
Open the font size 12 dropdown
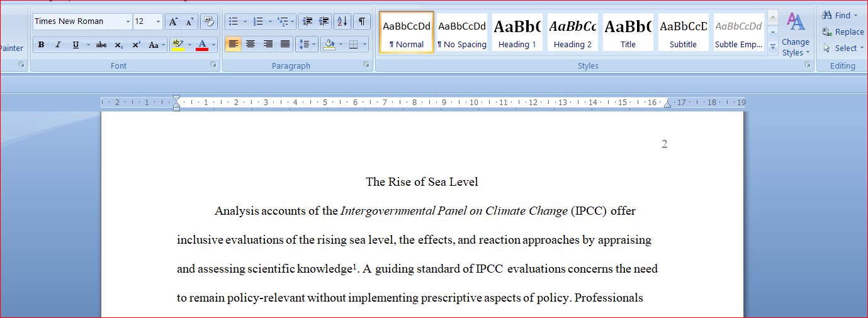(158, 21)
